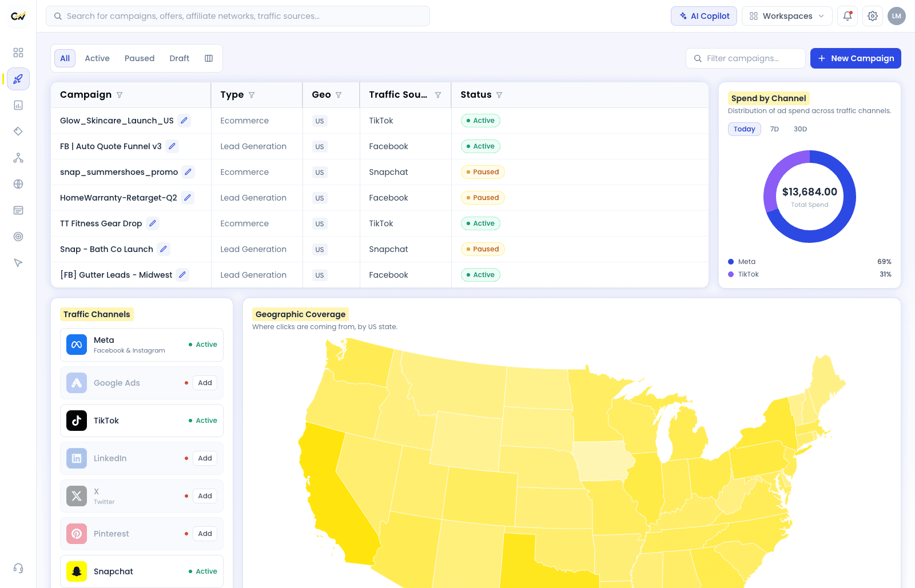Select the Paused campaigns tab

click(x=140, y=58)
